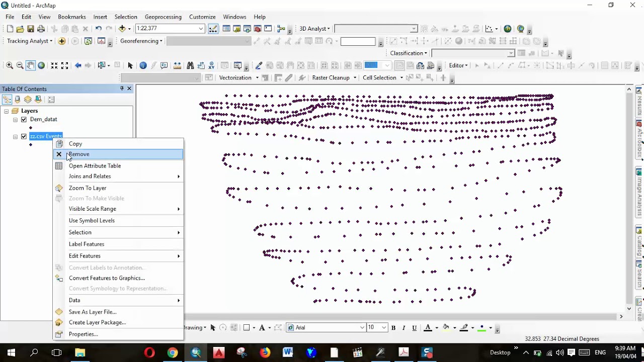Choose Remove from the context menu
The height and width of the screenshot is (362, 644).
pyautogui.click(x=118, y=154)
